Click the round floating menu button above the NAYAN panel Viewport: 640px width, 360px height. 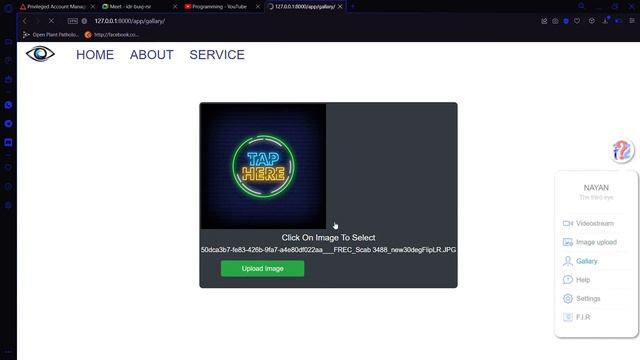coord(622,151)
